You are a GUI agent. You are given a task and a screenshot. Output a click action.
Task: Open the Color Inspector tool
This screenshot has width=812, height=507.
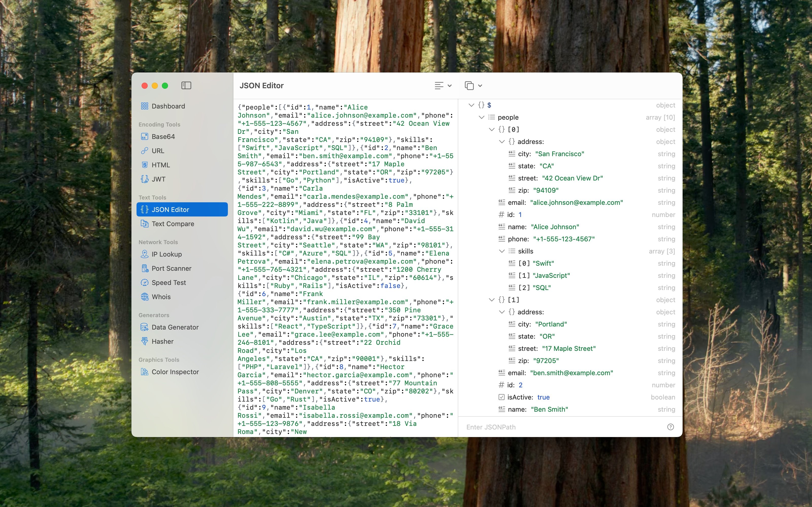[175, 372]
